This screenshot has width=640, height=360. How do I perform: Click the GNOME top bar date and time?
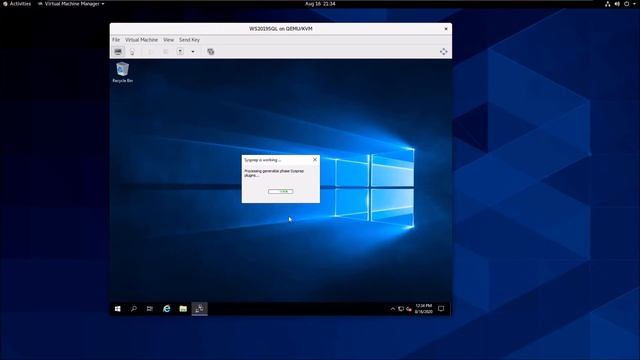coord(320,4)
